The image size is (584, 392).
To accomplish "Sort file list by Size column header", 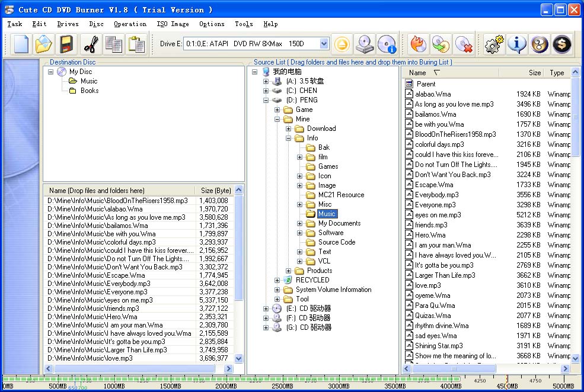I will coord(521,73).
